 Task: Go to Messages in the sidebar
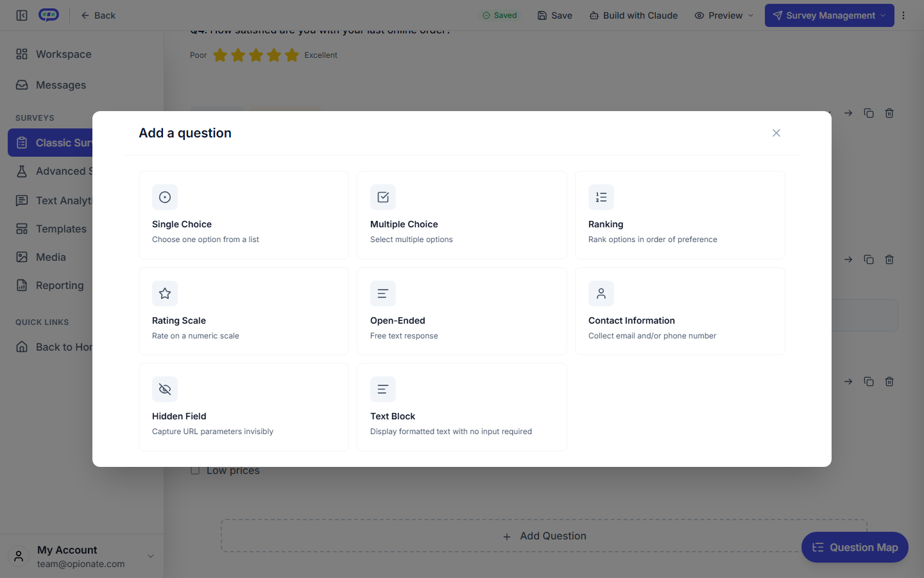81,85
